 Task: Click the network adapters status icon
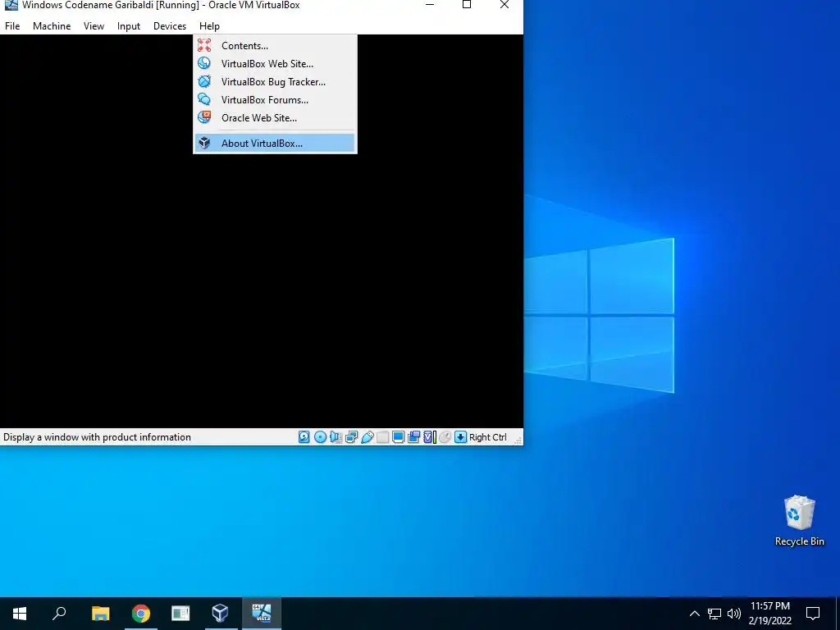point(351,437)
